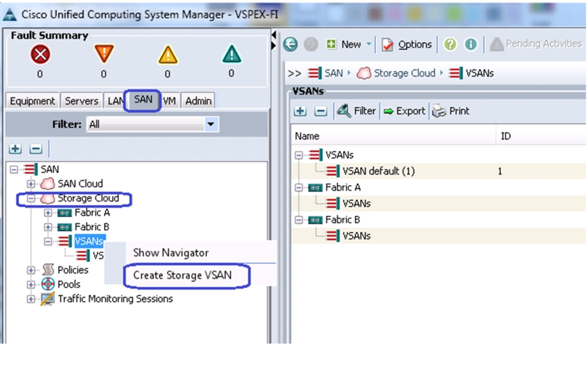This screenshot has width=588, height=372.
Task: Click the double chevron breadcrumb icon
Action: click(x=295, y=73)
